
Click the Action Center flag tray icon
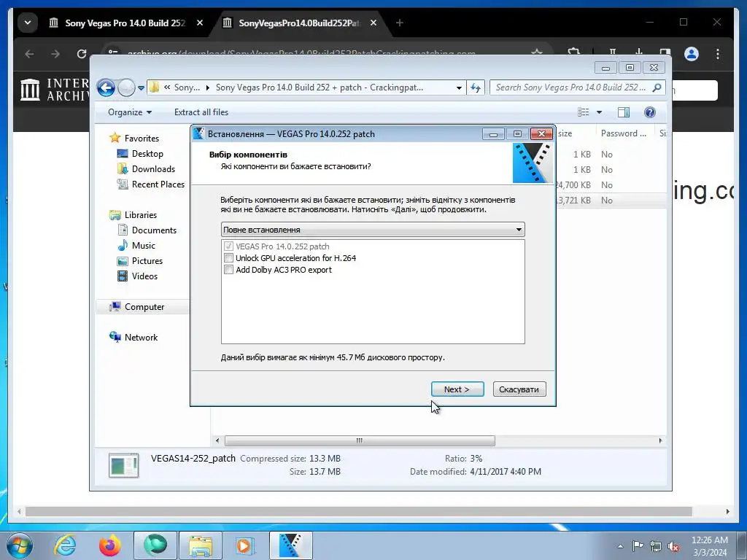coord(637,545)
